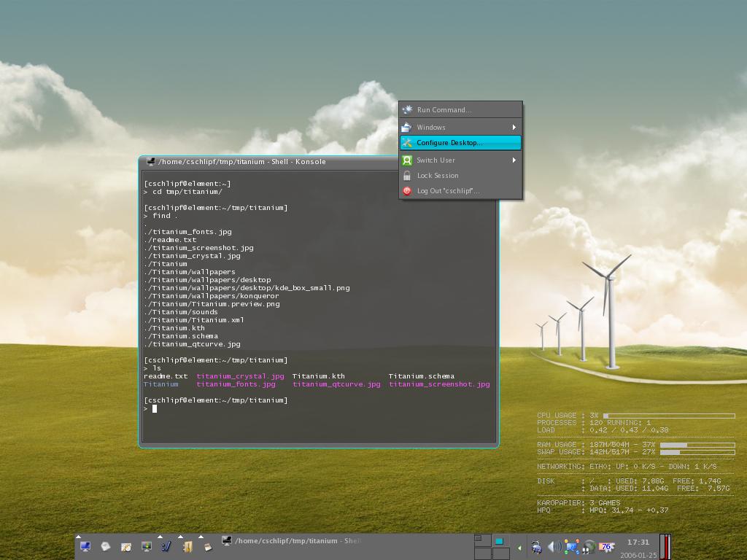Click the Konsole window title text
Viewport: 747px width, 560px height.
click(242, 161)
